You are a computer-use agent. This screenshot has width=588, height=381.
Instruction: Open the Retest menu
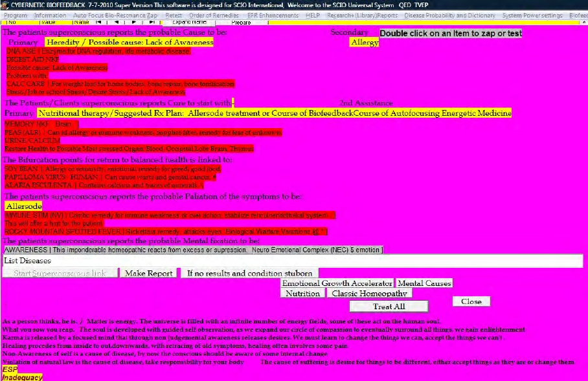coord(174,16)
